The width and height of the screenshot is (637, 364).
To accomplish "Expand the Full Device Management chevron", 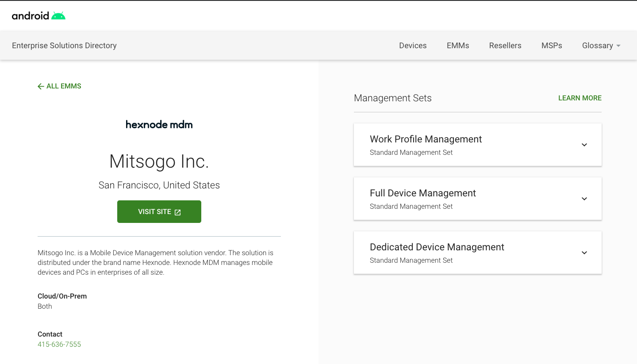I will point(584,199).
